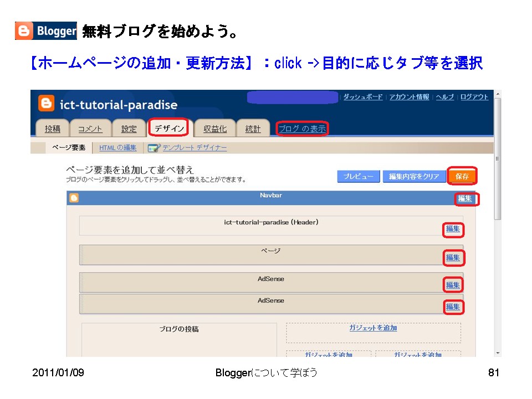Click 編集 next to the Header element
The image size is (532, 399).
453,229
